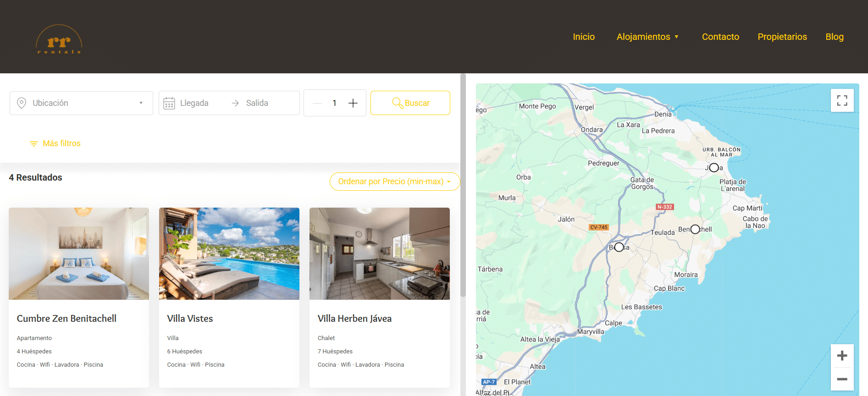Viewport: 868px width, 396px height.
Task: Click the Llegada arrival date field
Action: click(x=194, y=103)
